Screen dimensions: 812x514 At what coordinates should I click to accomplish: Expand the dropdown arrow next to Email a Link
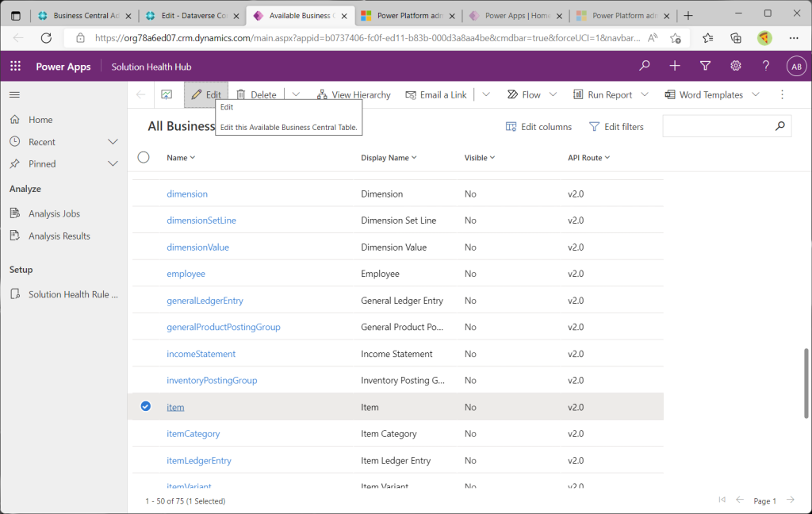[486, 95]
